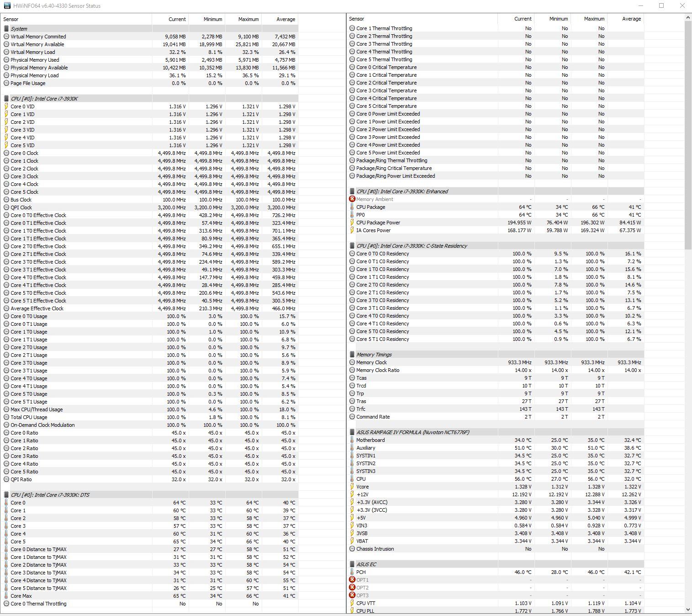Click the red X icon beside OPT1
The height and width of the screenshot is (616, 692).
click(x=352, y=579)
